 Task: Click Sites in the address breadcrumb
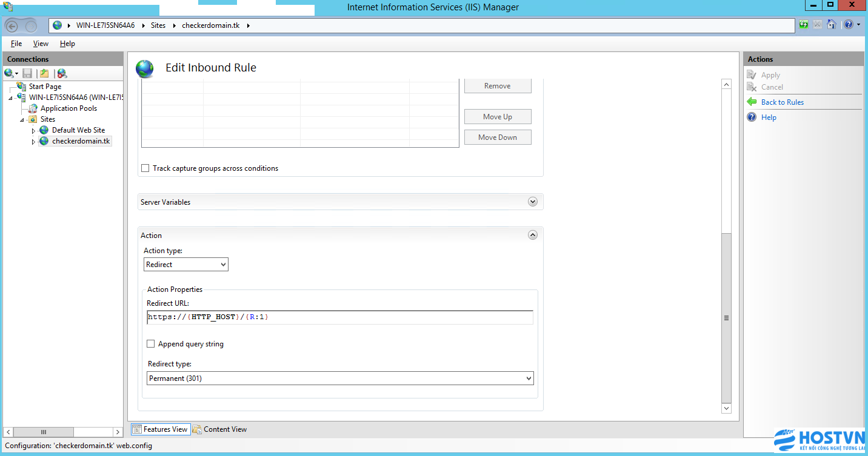coord(158,25)
